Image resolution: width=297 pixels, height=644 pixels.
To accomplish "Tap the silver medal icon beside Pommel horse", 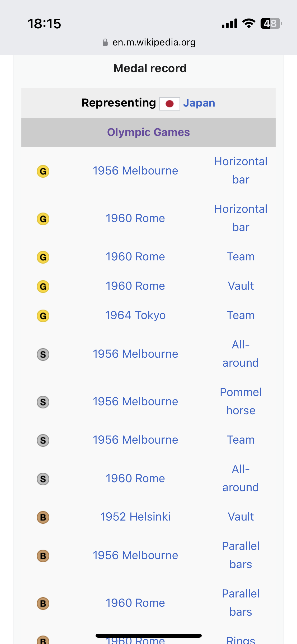I will tap(43, 402).
